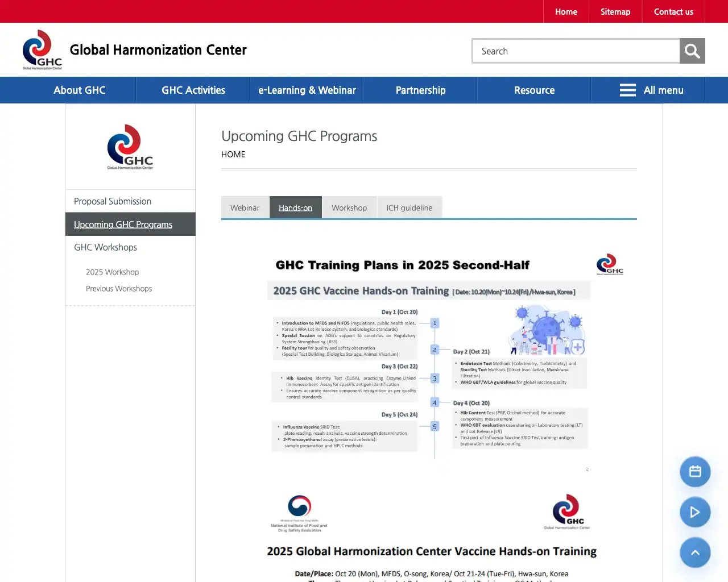Click the GHC logo in the header
The height and width of the screenshot is (582, 728).
tap(42, 50)
